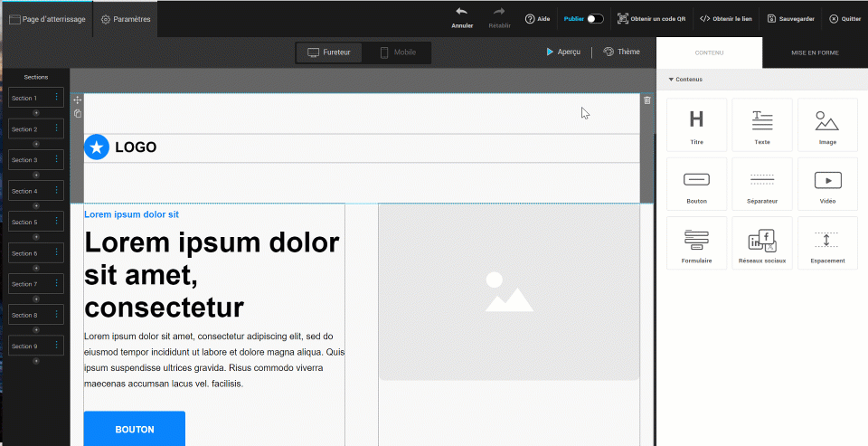
Task: Switch to the Mise en forme tab
Action: point(815,53)
